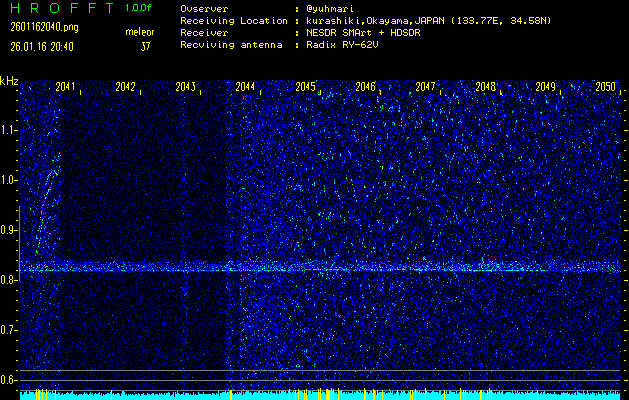Click the HROFFT title text
This screenshot has width=629, height=400.
pos(63,8)
